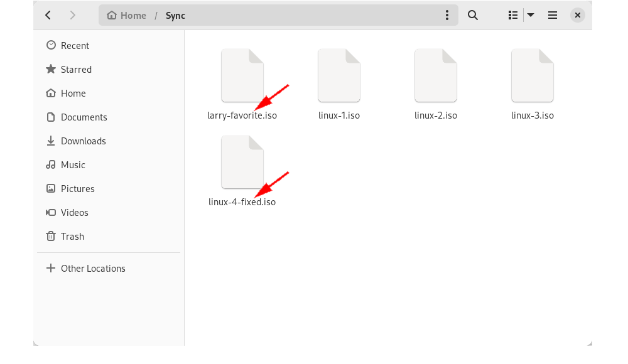Click the Pictures sidebar icon

[x=51, y=189]
